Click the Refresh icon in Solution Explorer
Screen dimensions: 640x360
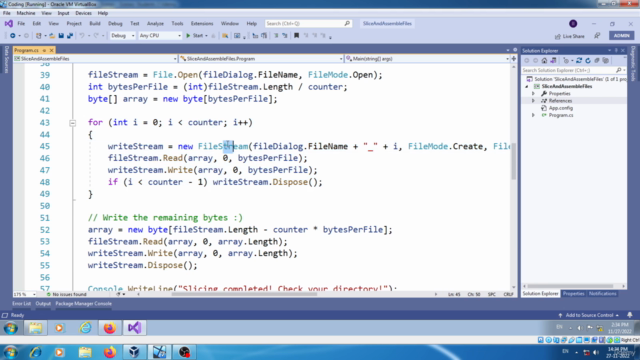pos(588,60)
